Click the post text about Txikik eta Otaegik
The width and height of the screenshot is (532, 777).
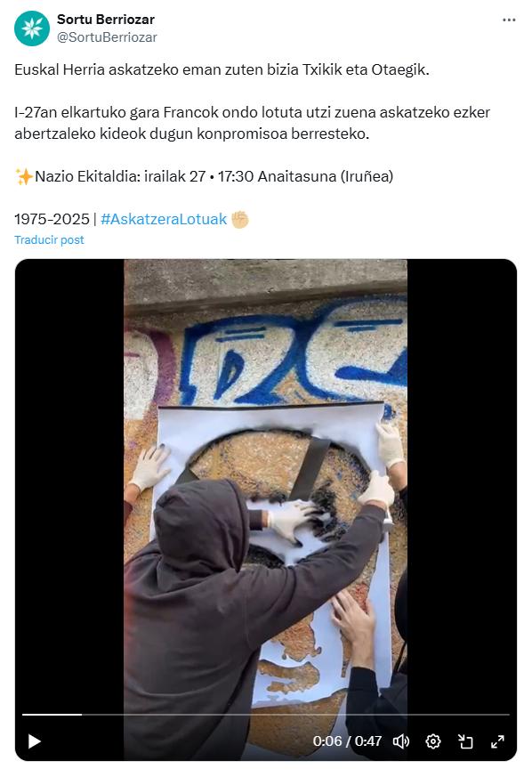tap(222, 69)
